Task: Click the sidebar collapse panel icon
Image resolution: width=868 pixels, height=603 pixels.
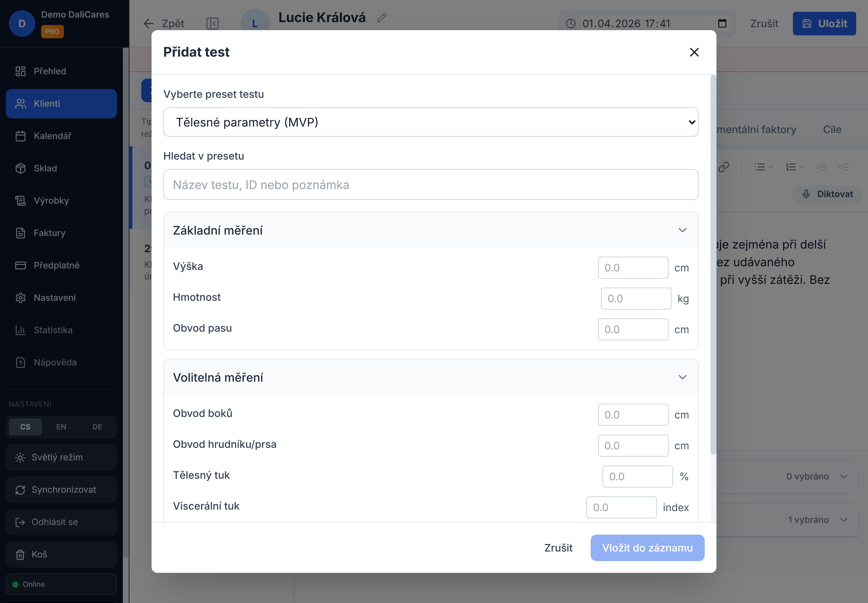Action: pos(212,23)
